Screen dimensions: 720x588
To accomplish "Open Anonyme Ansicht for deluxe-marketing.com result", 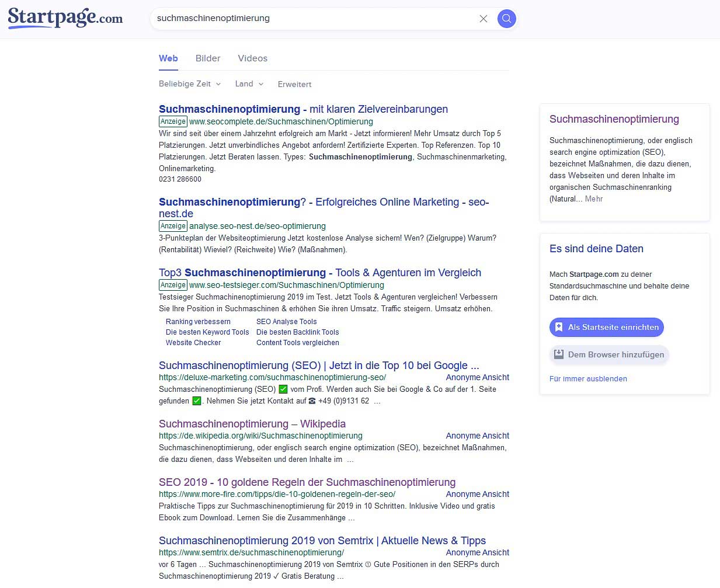I will pos(477,378).
